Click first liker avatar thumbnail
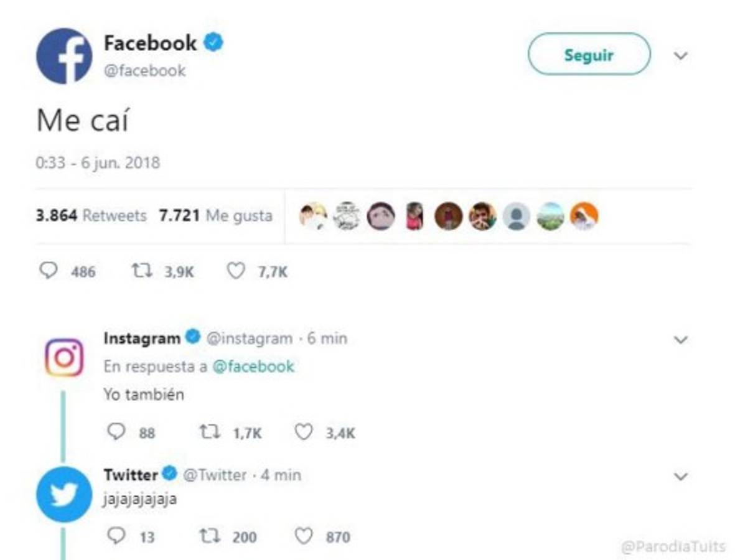This screenshot has height=560, width=735. 313,216
